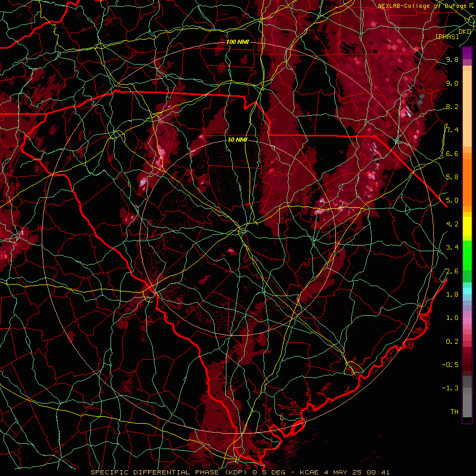Select the 3.4 value on the color scale
This screenshot has height=476, width=476.
pyautogui.click(x=452, y=248)
